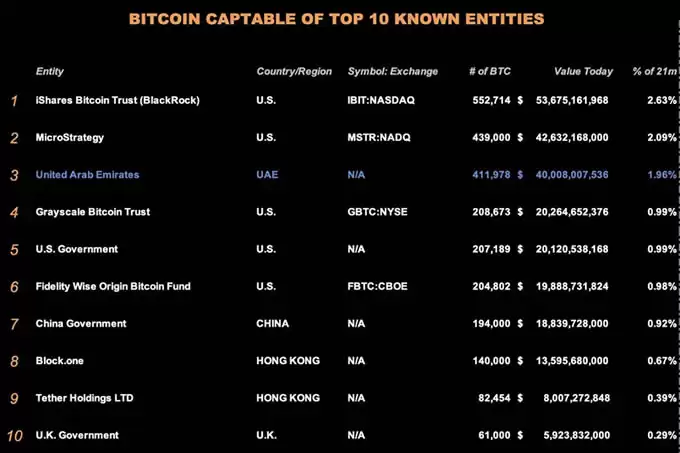
Task: Click Fidelity Wise Origin Bitcoin Fund
Action: [113, 287]
